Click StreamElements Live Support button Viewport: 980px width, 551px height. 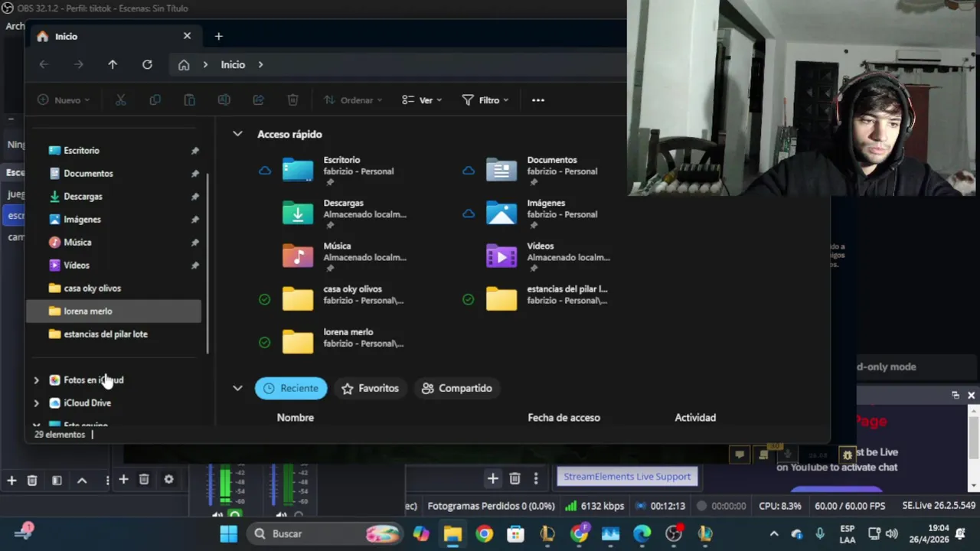click(x=627, y=476)
